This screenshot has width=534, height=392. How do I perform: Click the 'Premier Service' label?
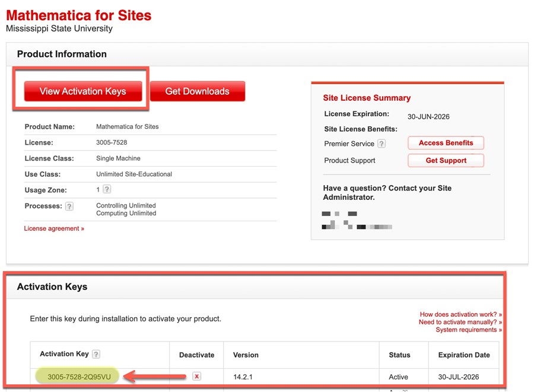tap(349, 144)
